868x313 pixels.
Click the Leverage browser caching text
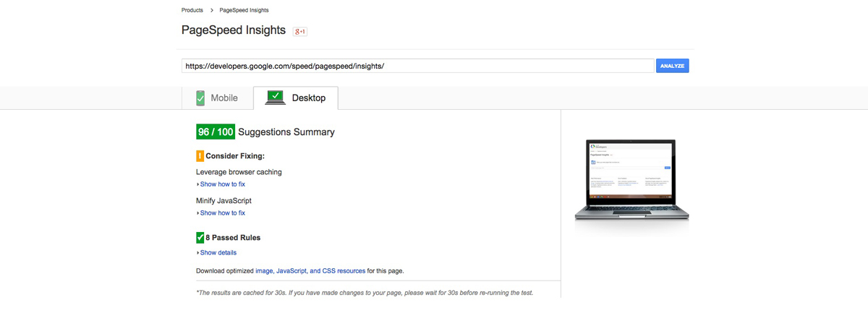(x=239, y=172)
